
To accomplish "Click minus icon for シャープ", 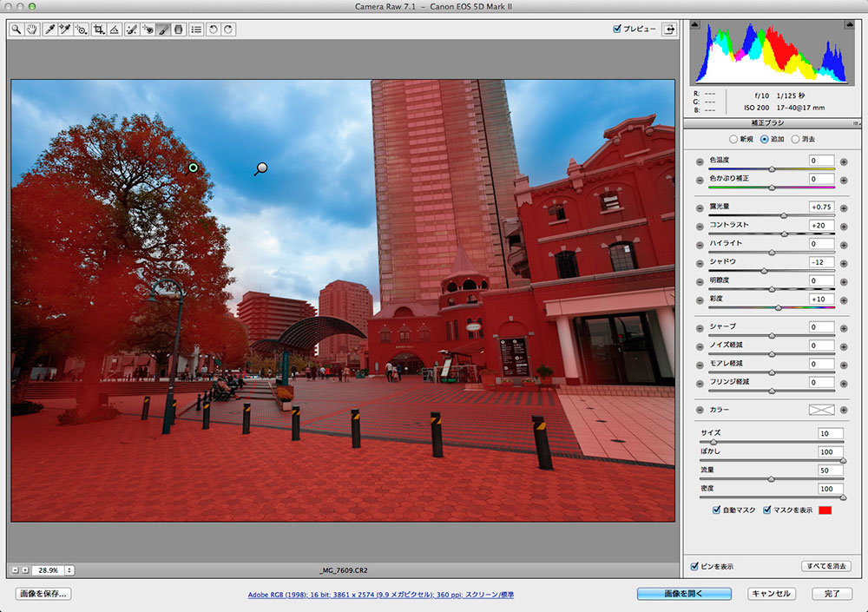I will 700,328.
